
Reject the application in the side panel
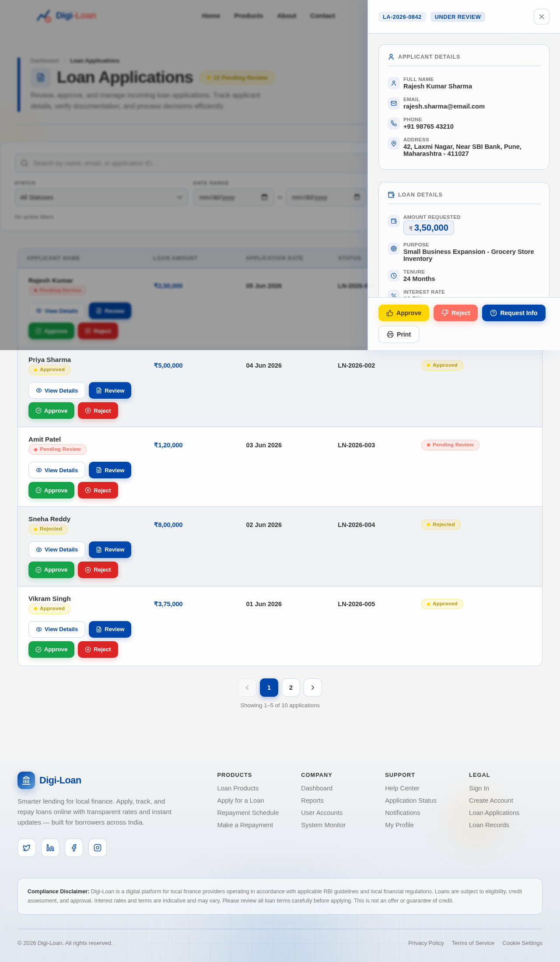tap(455, 313)
